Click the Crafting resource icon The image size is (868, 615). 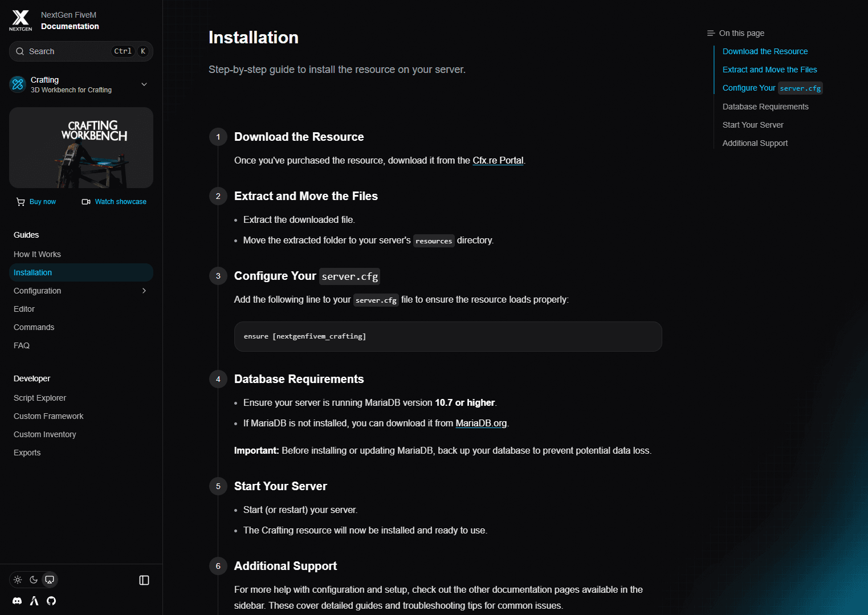(18, 84)
